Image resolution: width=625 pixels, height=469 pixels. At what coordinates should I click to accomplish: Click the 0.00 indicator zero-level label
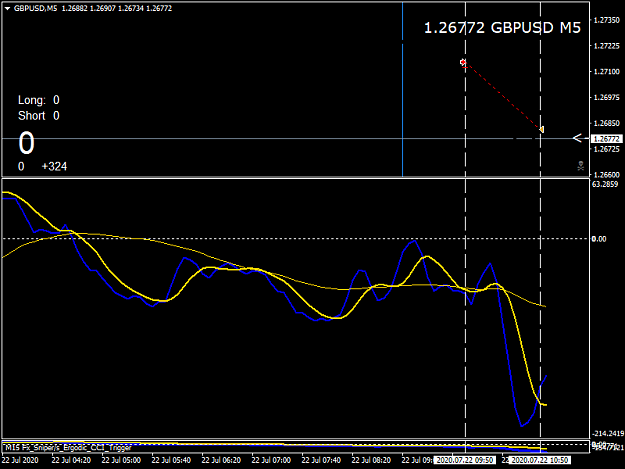(599, 239)
